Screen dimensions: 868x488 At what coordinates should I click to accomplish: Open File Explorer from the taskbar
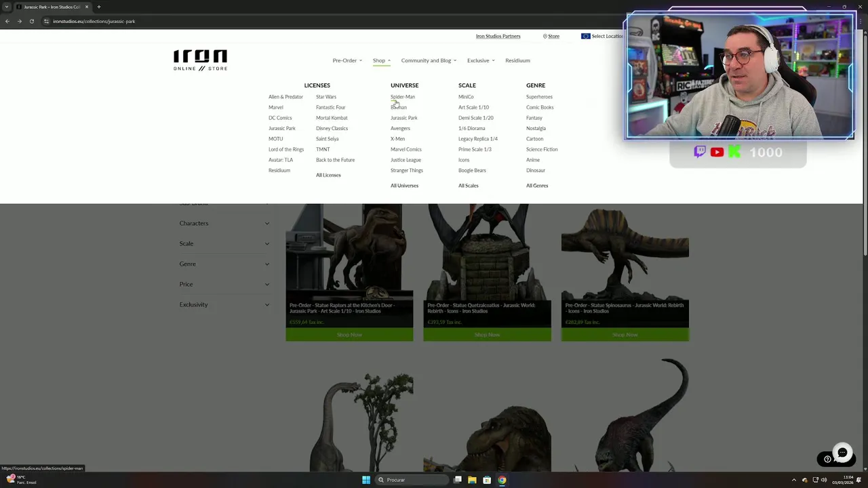[472, 480]
